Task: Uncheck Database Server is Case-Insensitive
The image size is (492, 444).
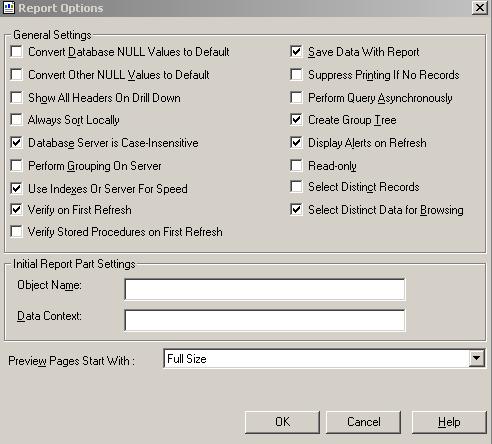Action: pyautogui.click(x=16, y=143)
